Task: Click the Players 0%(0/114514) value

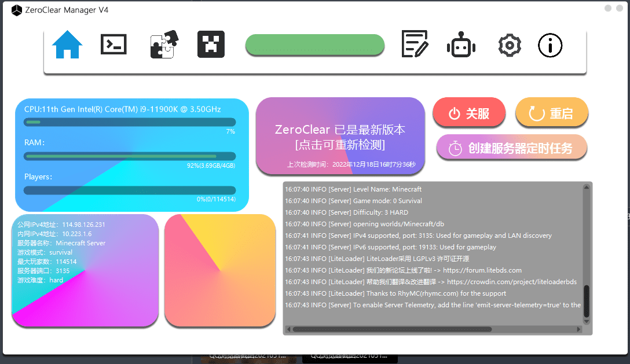Action: pyautogui.click(x=216, y=199)
